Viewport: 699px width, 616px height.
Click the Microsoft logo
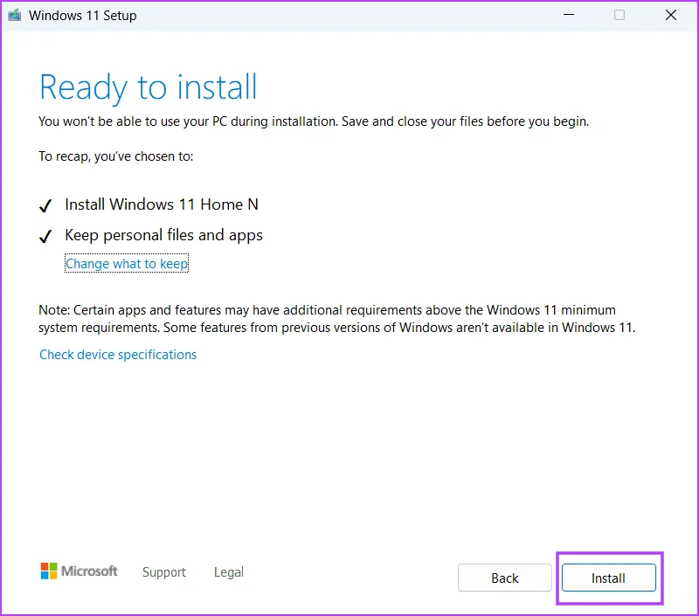79,571
